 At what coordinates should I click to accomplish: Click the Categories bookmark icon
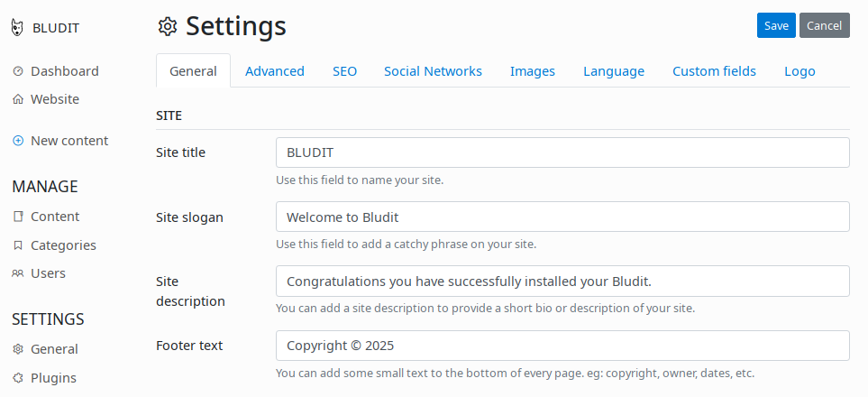tap(18, 245)
